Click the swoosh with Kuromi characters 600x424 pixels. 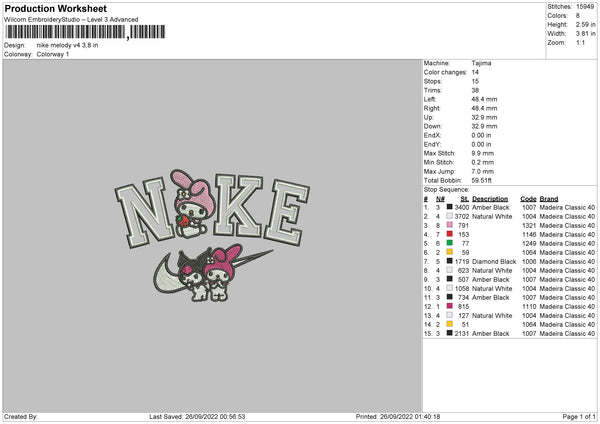click(213, 273)
